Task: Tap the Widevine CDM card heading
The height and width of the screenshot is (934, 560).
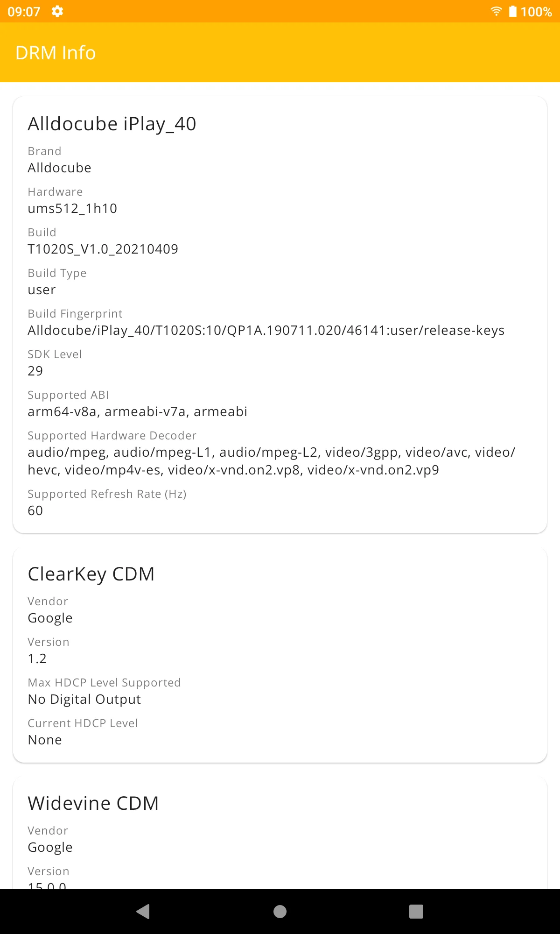Action: [x=93, y=803]
